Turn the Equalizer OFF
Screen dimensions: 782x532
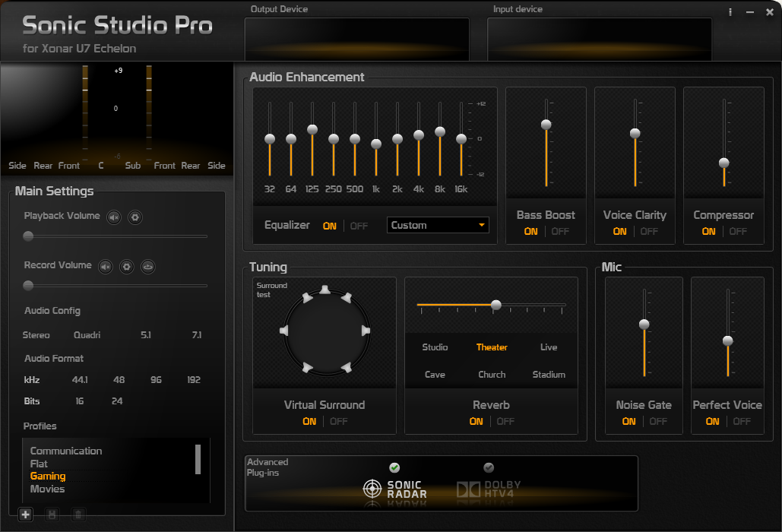[x=359, y=226]
